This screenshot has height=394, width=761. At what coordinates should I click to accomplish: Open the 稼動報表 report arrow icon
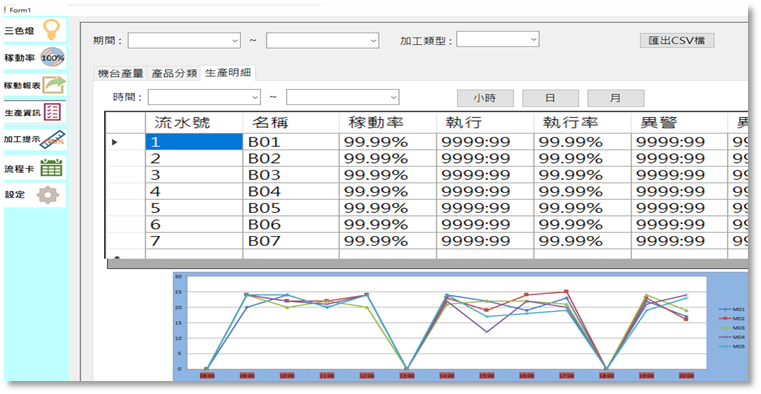pyautogui.click(x=53, y=85)
